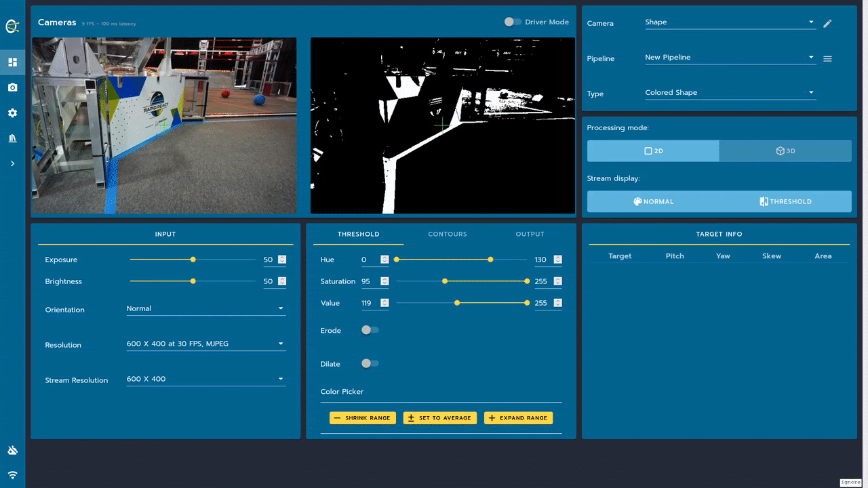Screen dimensions: 868x488
Task: Click the NetworkTables disconnected icon in sidebar
Action: (x=12, y=451)
